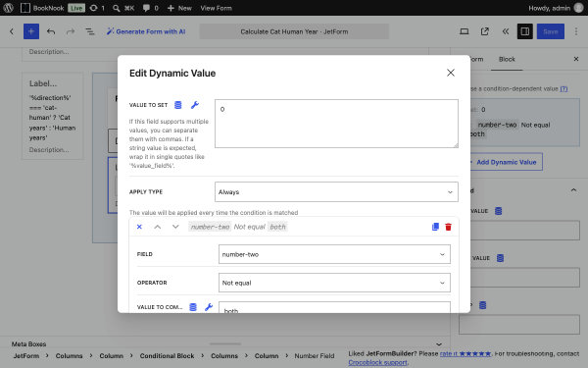
Task: Open the WordPress logo menu
Action: (x=8, y=8)
